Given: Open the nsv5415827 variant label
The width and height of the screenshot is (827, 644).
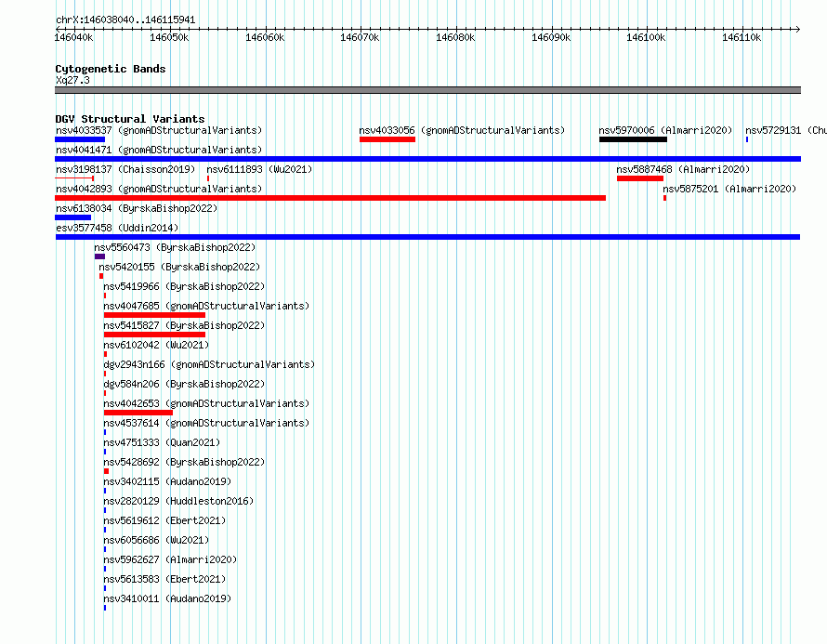Looking at the screenshot, I should click(x=184, y=325).
